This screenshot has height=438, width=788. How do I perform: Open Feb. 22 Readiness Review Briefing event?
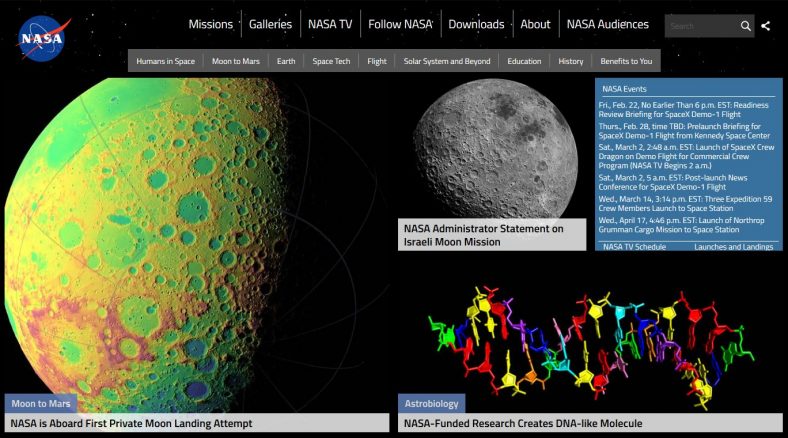pos(683,110)
